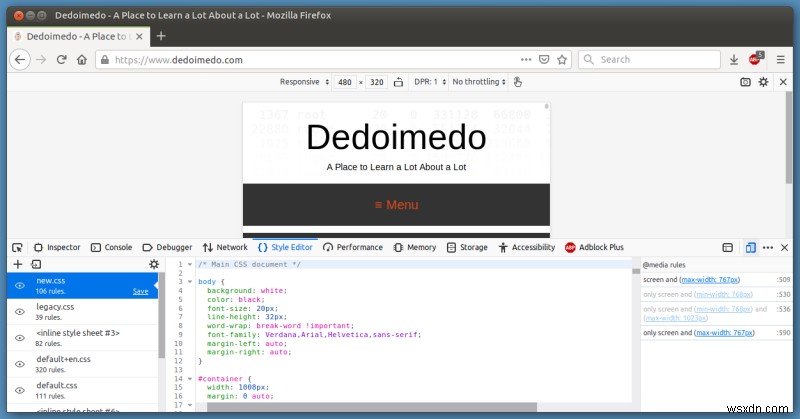Toggle visibility of new.css

pos(20,286)
